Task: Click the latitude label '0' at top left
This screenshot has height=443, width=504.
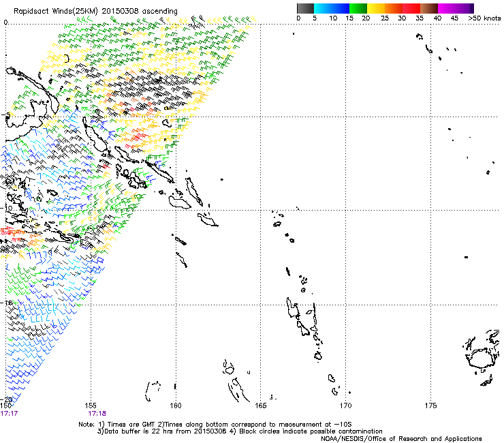Action: pos(5,22)
